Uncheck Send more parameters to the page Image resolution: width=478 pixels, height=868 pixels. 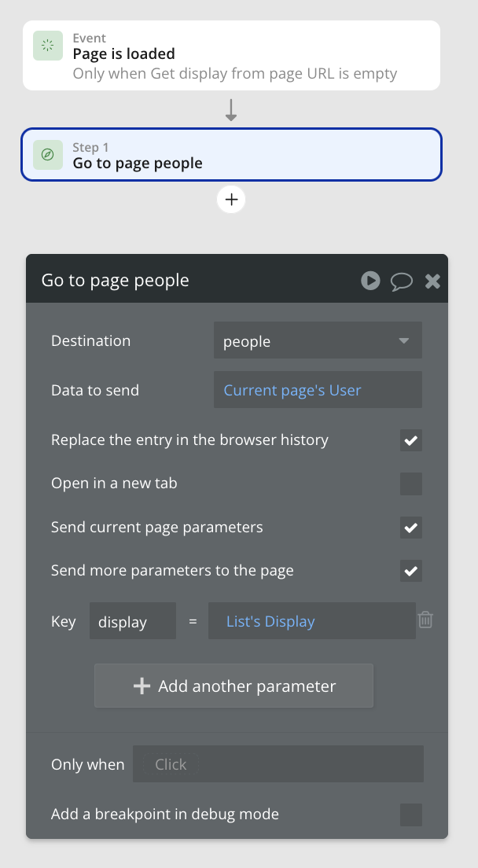pyautogui.click(x=411, y=571)
